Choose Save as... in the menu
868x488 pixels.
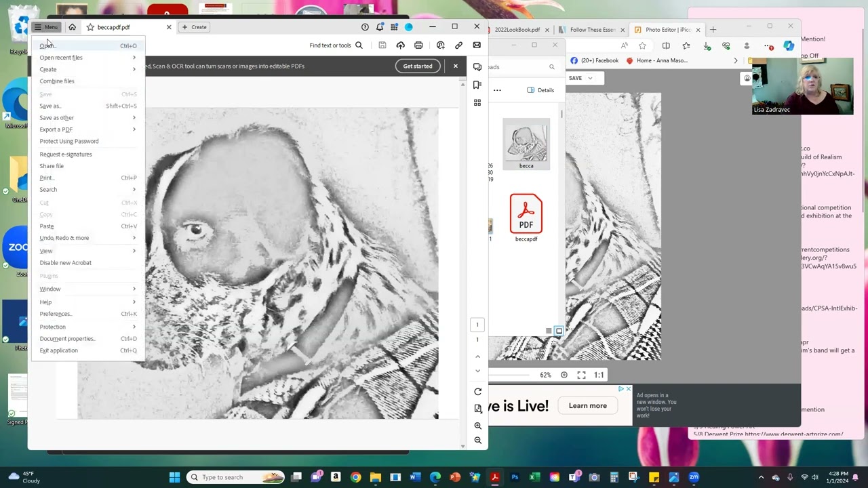[x=88, y=106]
